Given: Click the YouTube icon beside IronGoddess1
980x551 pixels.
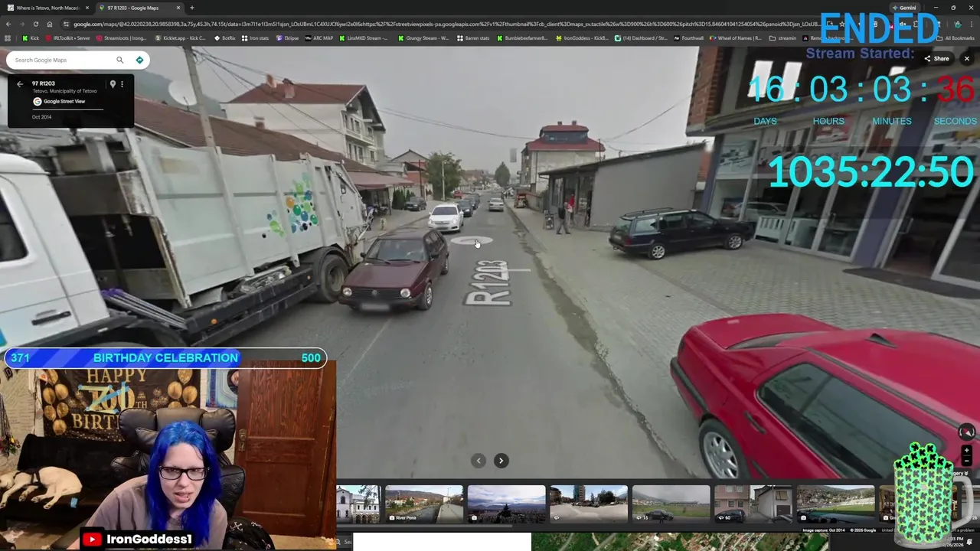Looking at the screenshot, I should point(92,540).
